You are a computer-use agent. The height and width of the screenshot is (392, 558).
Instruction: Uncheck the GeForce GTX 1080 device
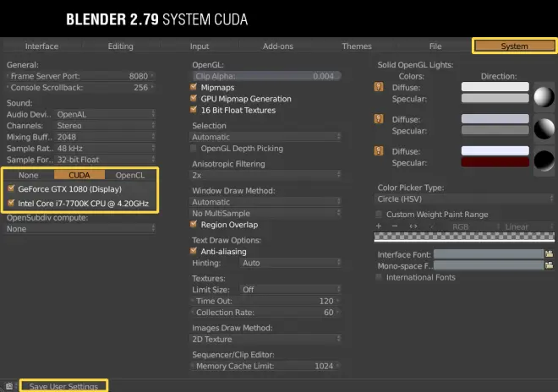point(11,188)
